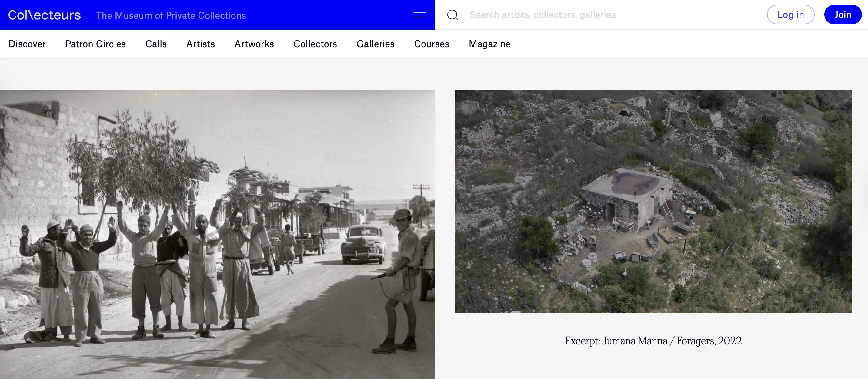Open the hamburger navigation menu
The width and height of the screenshot is (868, 379).
(419, 15)
